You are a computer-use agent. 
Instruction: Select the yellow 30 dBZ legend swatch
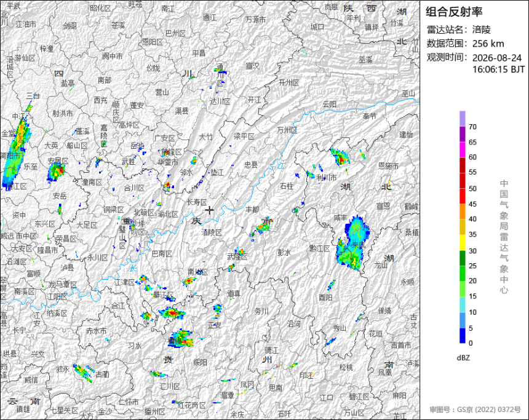click(x=463, y=242)
